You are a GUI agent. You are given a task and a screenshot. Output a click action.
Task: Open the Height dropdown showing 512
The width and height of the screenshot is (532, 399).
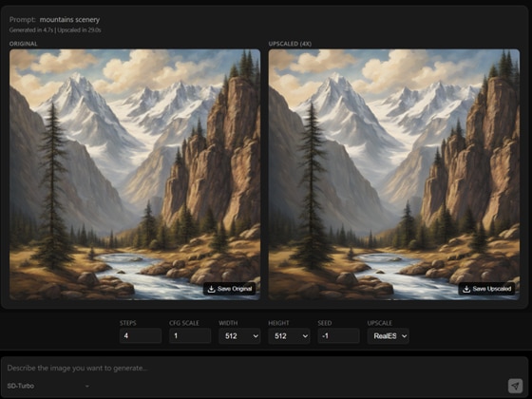(289, 336)
